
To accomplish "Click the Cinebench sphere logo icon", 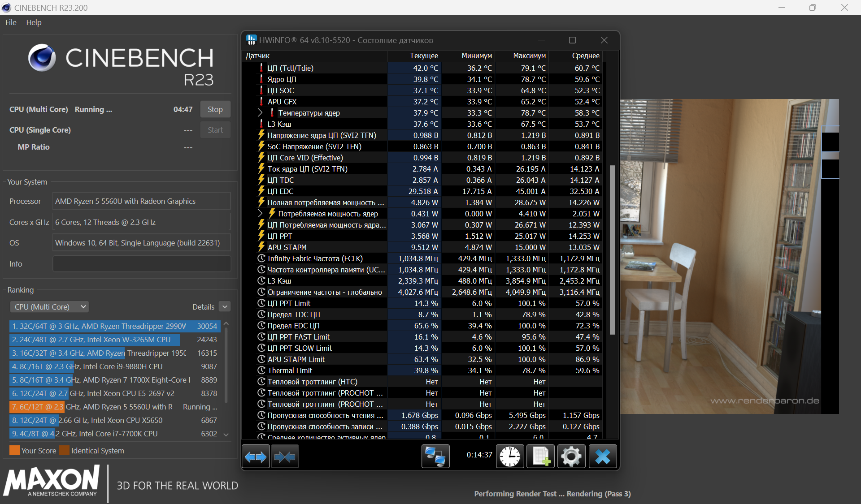I will [x=42, y=58].
